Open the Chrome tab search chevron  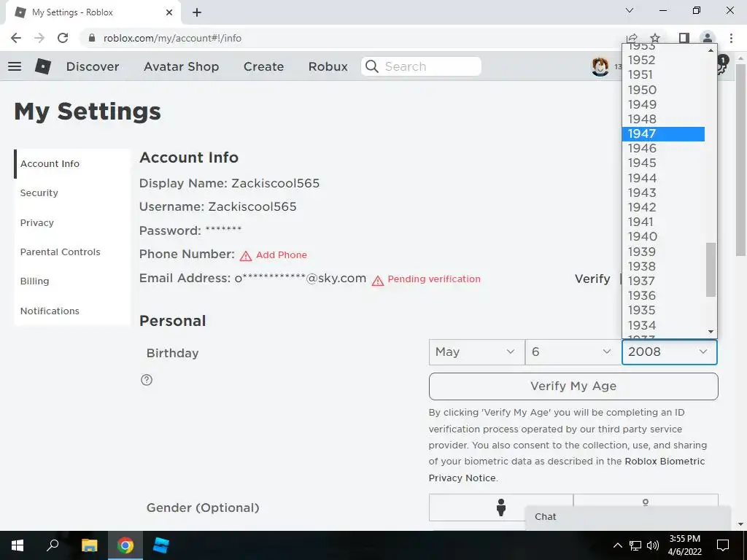(630, 10)
